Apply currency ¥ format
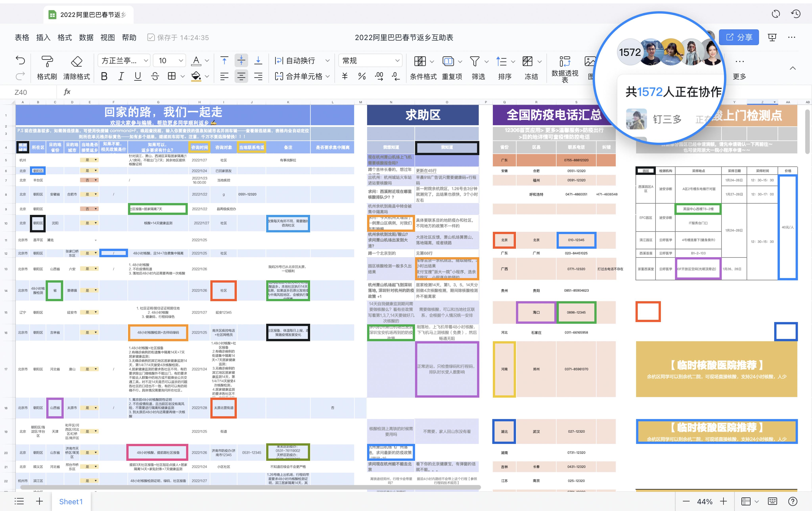The width and height of the screenshot is (812, 511). [345, 76]
